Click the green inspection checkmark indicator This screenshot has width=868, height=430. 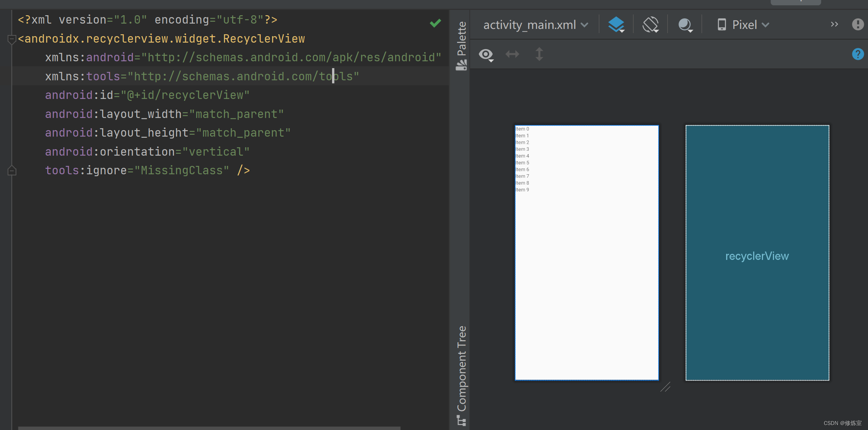(x=435, y=23)
